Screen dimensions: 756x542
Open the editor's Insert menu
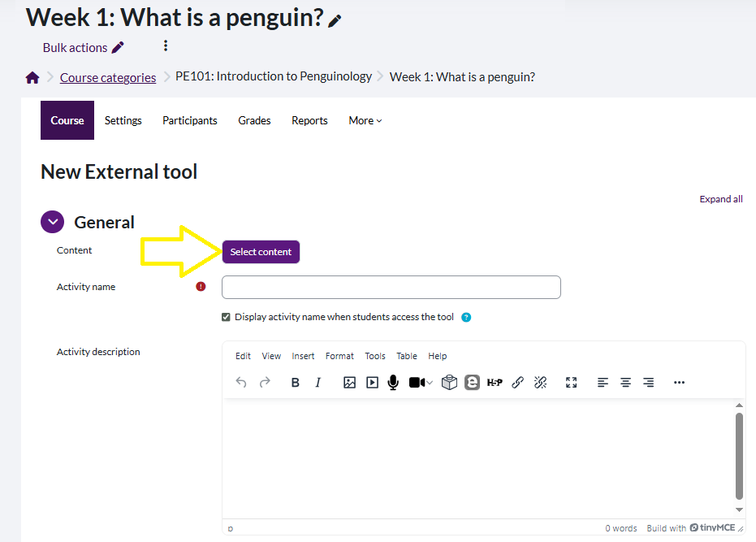[303, 356]
